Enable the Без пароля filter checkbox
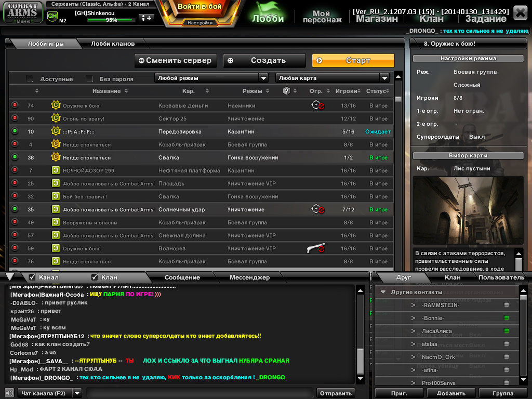The width and height of the screenshot is (532, 399). pos(89,79)
